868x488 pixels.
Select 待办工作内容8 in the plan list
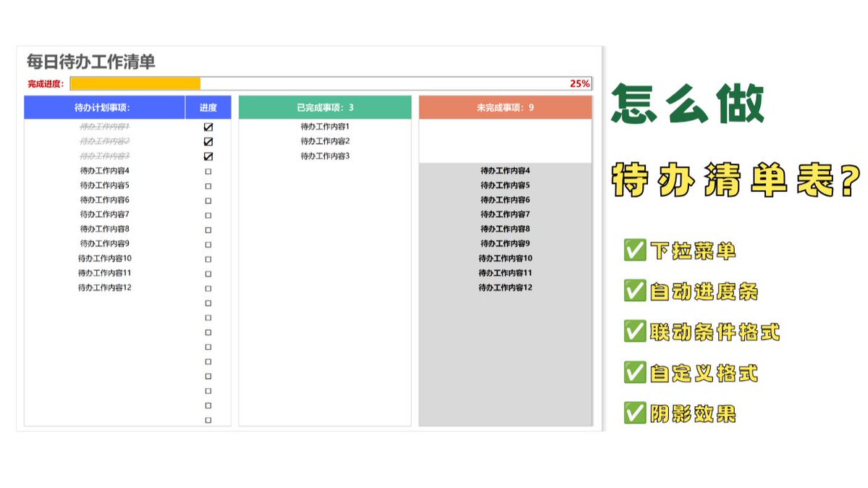pos(105,229)
